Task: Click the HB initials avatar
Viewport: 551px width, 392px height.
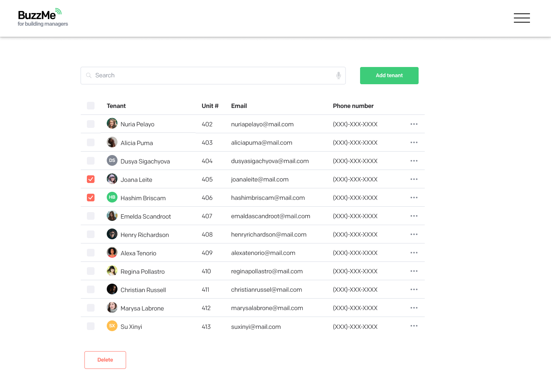Action: click(x=112, y=197)
